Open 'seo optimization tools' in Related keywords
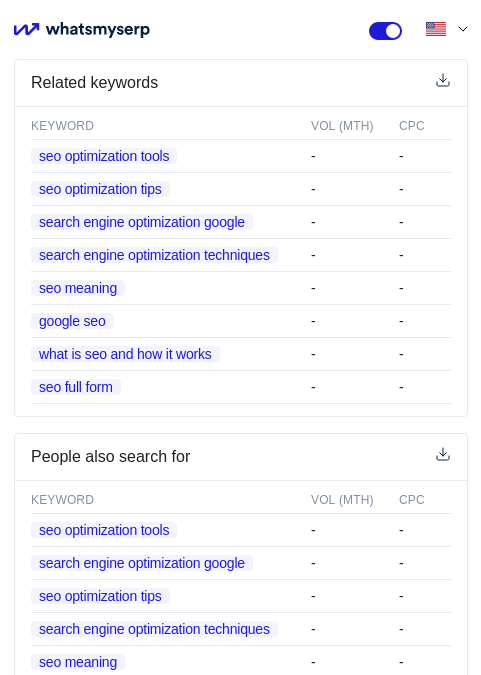Viewport: 481px width, 675px height. pyautogui.click(x=104, y=156)
